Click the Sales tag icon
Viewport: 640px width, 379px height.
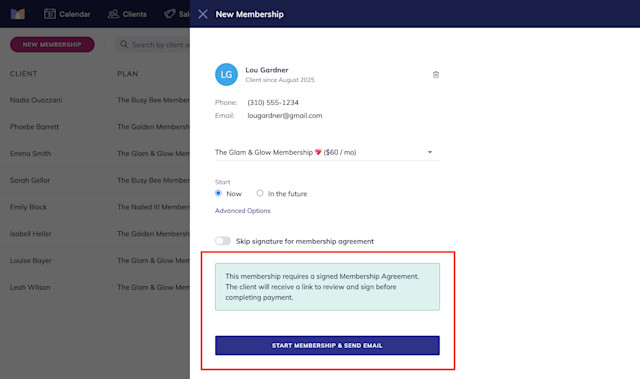169,14
